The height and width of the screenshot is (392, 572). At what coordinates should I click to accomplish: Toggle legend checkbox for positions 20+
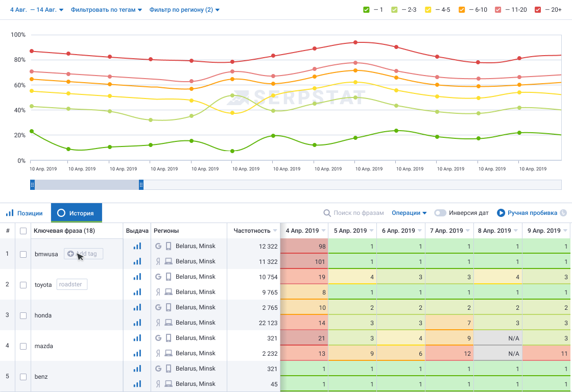(x=538, y=10)
